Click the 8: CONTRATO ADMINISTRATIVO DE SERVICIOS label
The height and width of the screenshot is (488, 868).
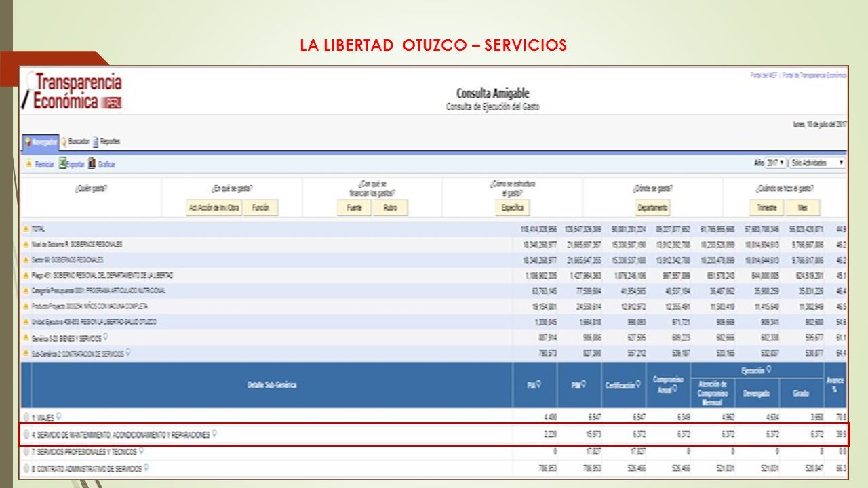(x=86, y=468)
